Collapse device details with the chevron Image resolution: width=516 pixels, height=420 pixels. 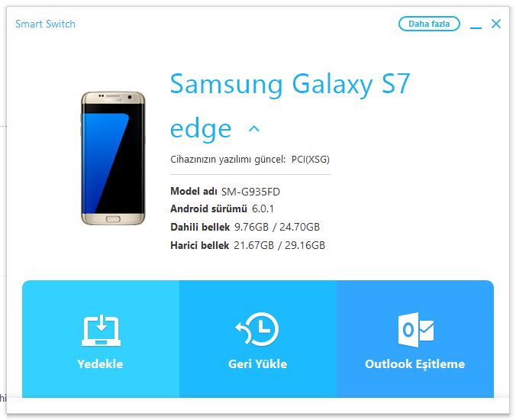(253, 129)
